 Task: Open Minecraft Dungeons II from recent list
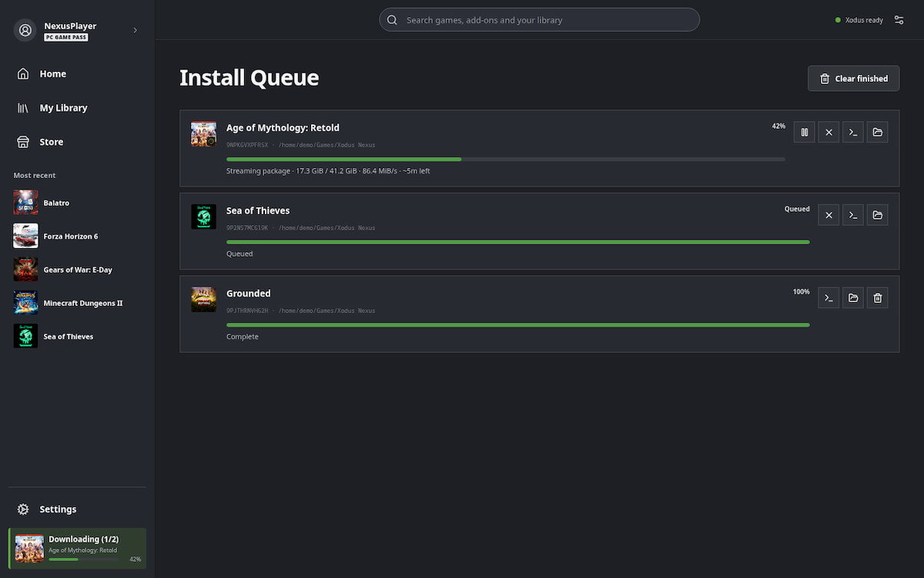point(77,303)
